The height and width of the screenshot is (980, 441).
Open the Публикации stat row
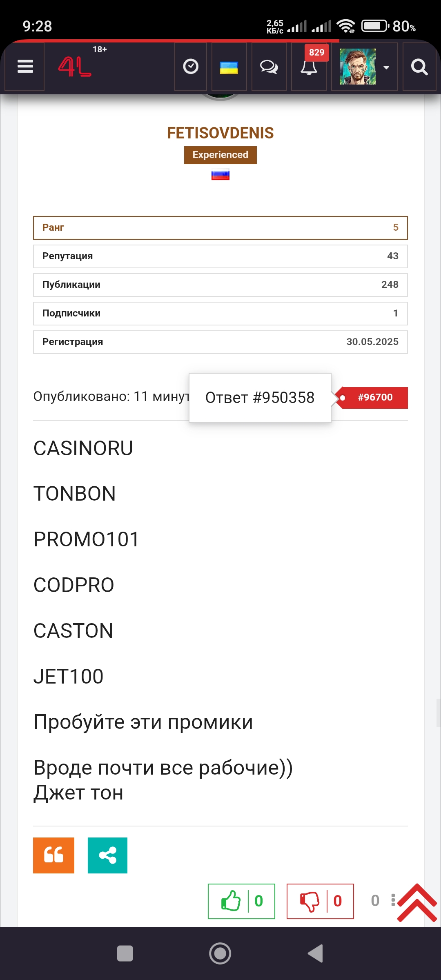(220, 285)
